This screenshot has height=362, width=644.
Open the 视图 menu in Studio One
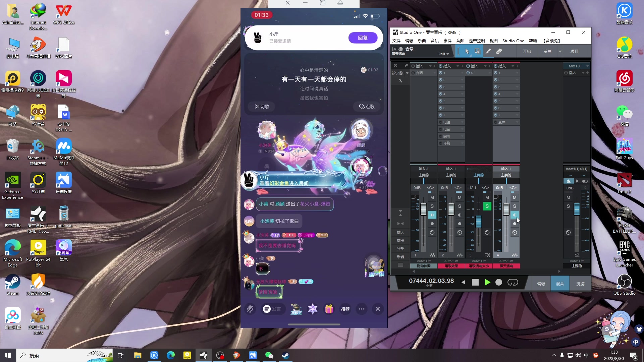click(494, 41)
